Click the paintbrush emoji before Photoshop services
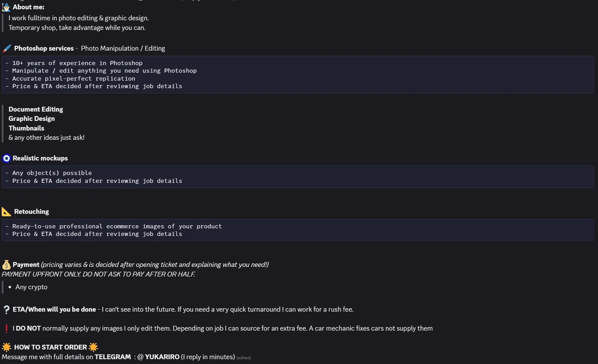 coord(7,49)
